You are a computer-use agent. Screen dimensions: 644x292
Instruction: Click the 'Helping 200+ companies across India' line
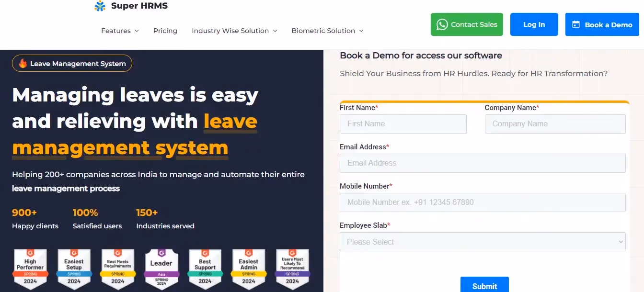click(x=158, y=174)
